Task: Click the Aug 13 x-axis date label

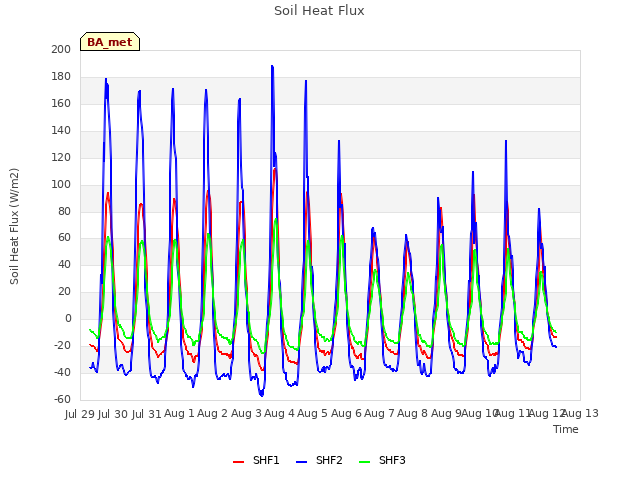Action: (581, 413)
